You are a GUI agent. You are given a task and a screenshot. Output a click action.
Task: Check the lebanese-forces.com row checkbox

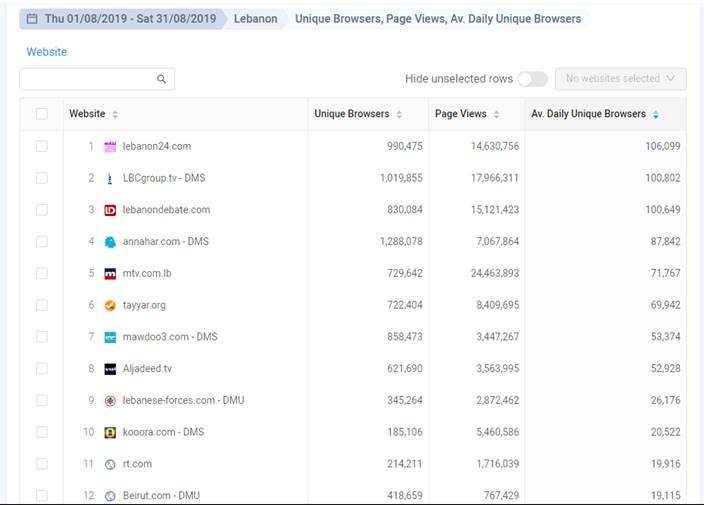coord(42,400)
